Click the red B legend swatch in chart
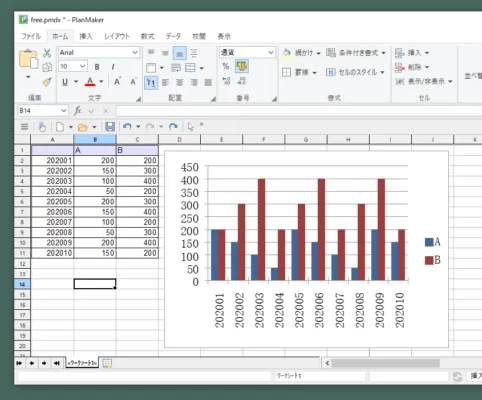 429,260
